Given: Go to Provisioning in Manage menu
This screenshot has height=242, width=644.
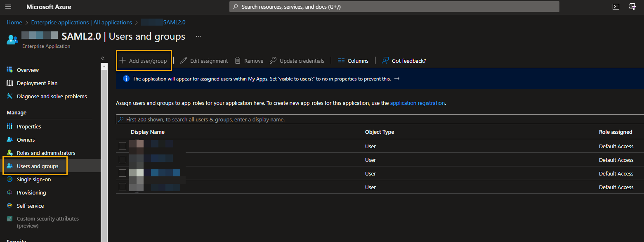Looking at the screenshot, I should tap(31, 192).
